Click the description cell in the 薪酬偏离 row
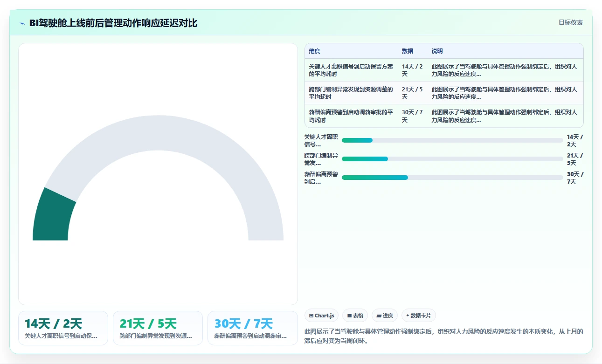The image size is (602, 364). point(505,116)
